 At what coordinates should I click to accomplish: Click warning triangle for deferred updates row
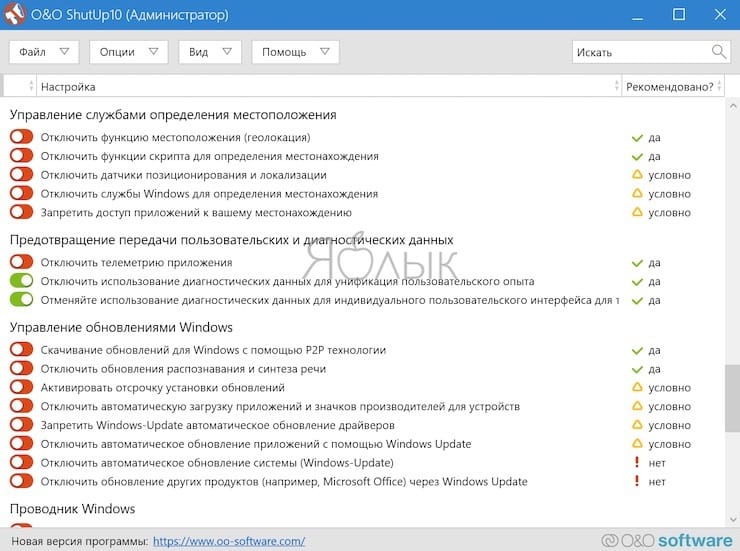(x=637, y=387)
